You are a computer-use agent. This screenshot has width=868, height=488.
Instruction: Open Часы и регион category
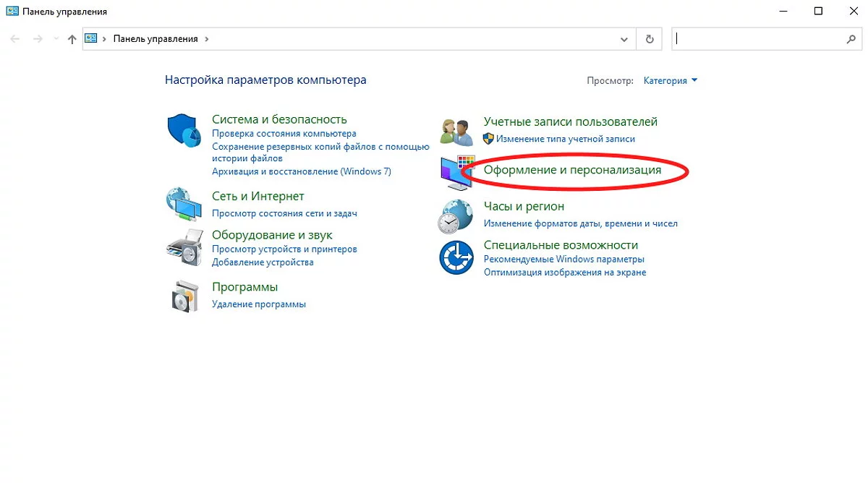[524, 206]
